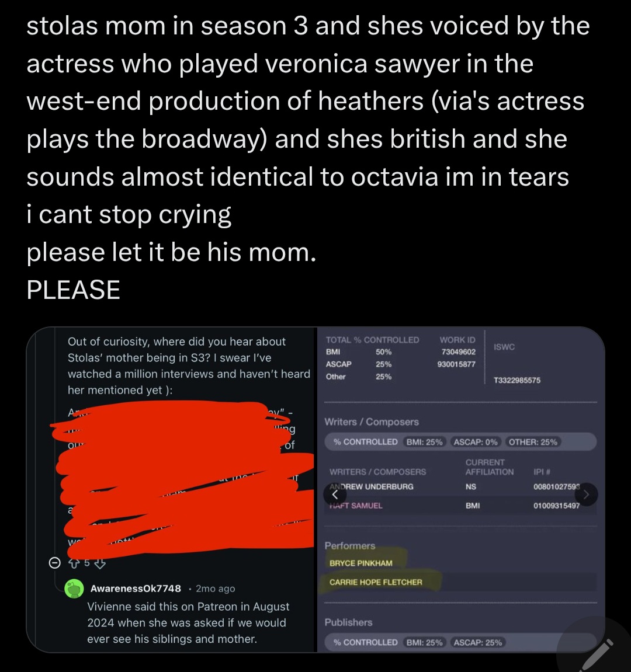Select ASCAP: 25% pill under Publishers
Image resolution: width=631 pixels, height=672 pixels.
(x=477, y=642)
